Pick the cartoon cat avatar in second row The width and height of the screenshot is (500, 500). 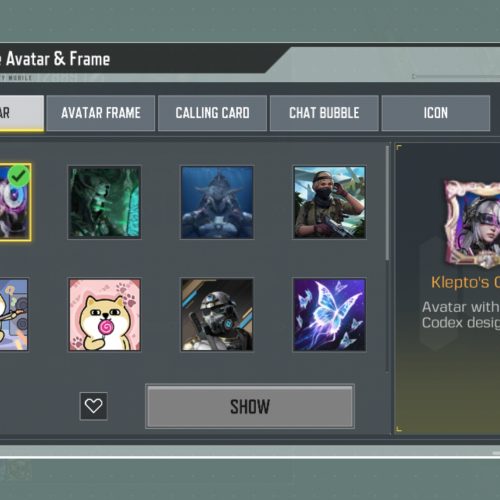point(14,315)
